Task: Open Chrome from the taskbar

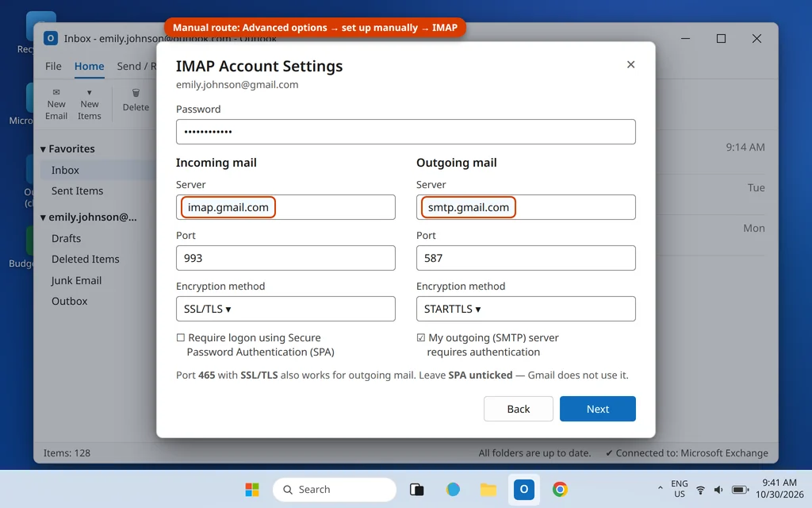Action: (x=560, y=489)
